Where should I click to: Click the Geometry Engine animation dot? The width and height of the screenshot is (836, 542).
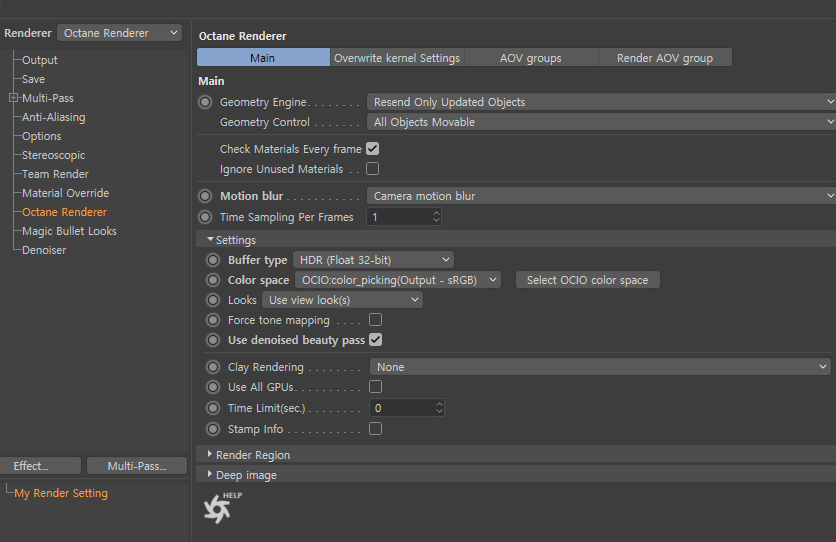coord(205,102)
